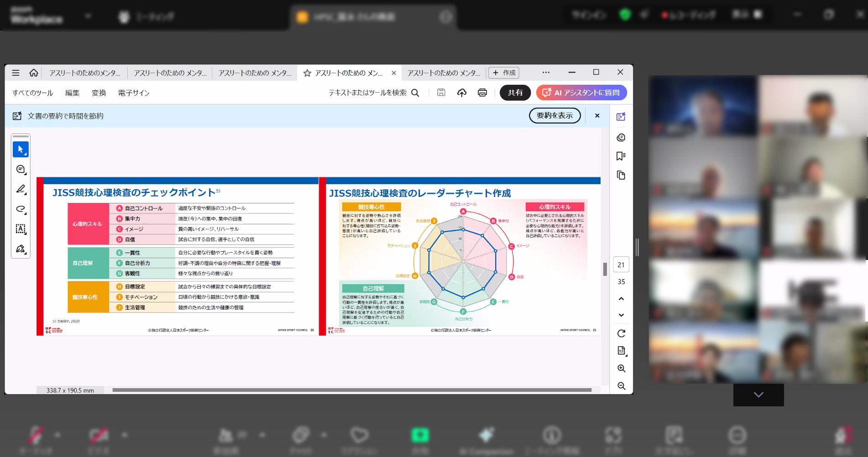Zoom in on the document
868x457 pixels.
621,369
